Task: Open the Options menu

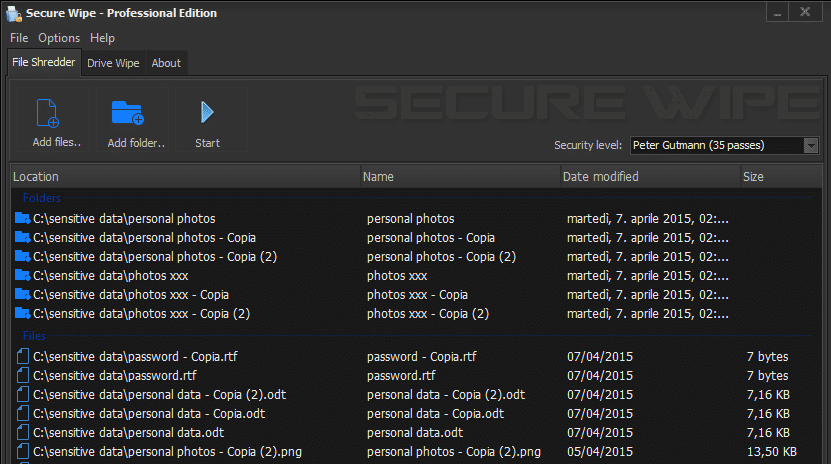Action: [x=59, y=38]
